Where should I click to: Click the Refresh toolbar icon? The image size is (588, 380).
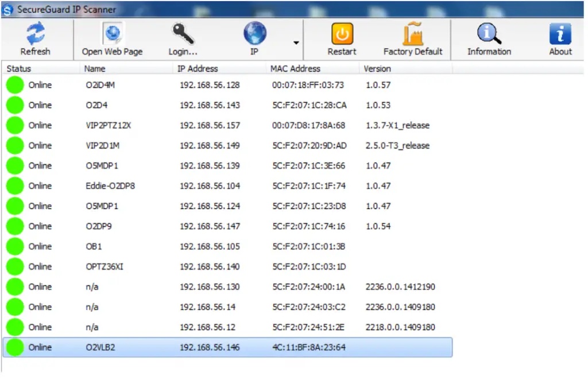click(x=35, y=33)
